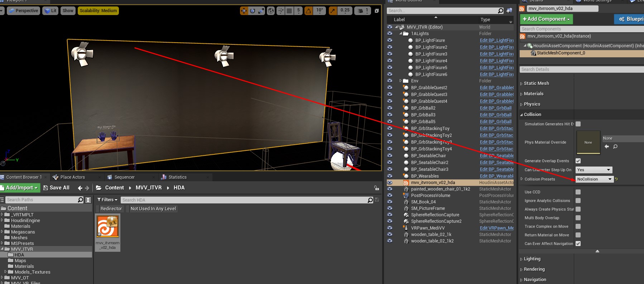Viewport: 644px width, 284px height.
Task: Select the translate gizmo tool
Action: point(244,11)
